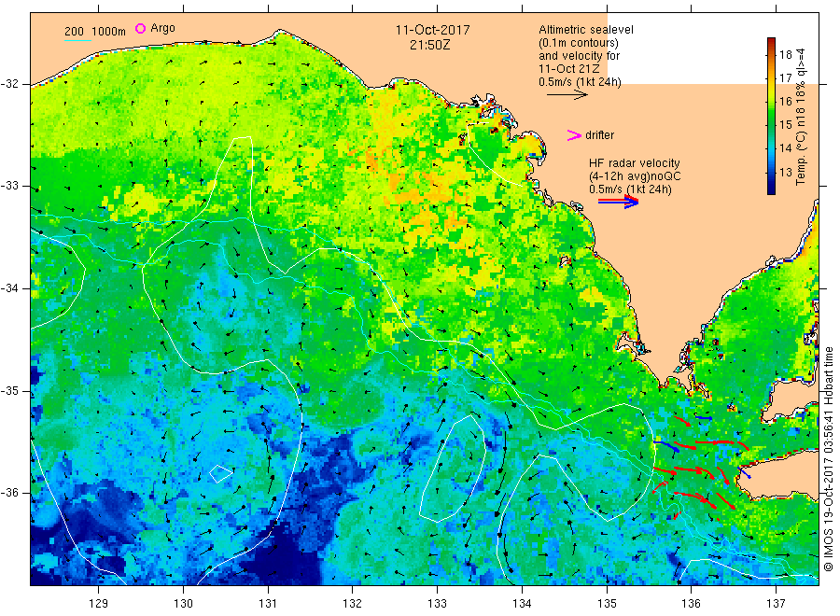The image size is (840, 616).
Task: Click the 135 longitude axis label
Action: [607, 604]
